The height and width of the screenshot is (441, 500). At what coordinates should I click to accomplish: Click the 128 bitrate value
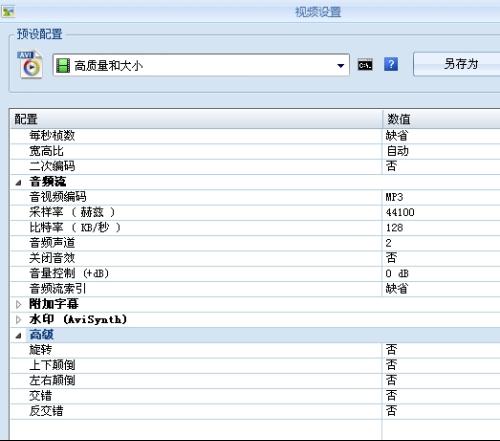(395, 228)
